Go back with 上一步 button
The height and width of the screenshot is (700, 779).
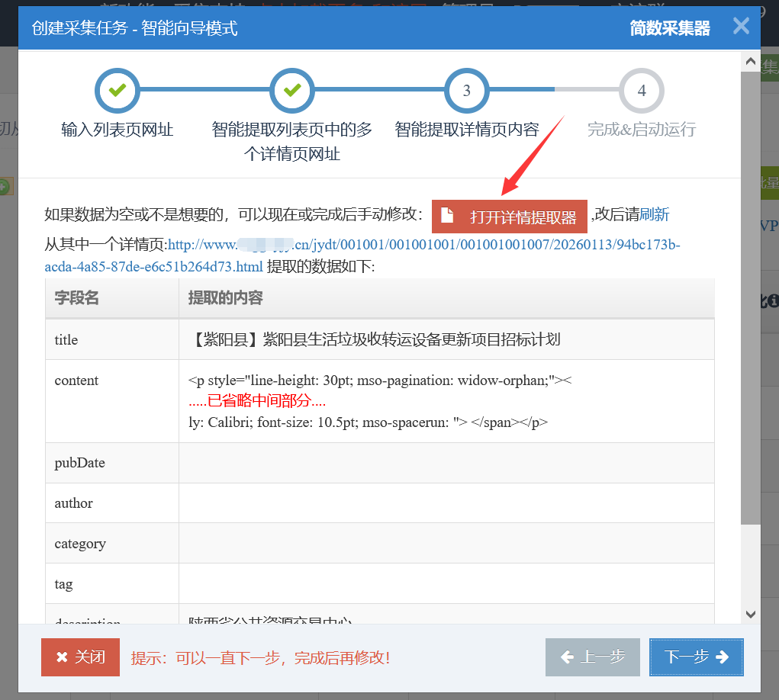click(593, 657)
